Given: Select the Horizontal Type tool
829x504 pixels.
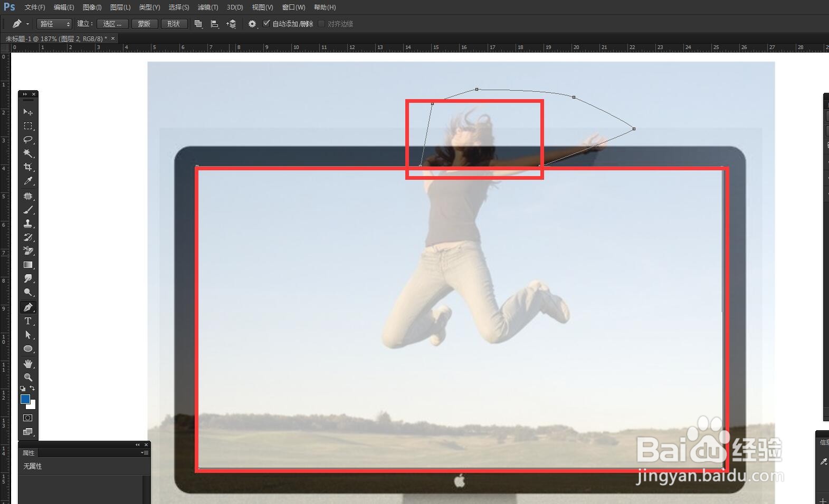Looking at the screenshot, I should point(28,321).
